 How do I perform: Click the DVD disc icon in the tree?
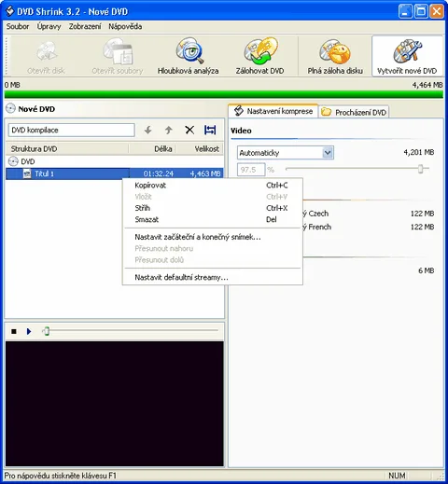13,161
